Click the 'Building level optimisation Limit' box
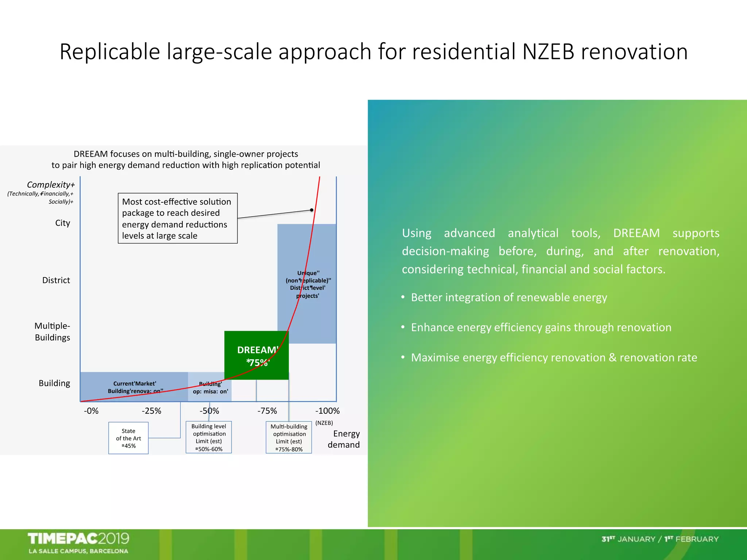 pyautogui.click(x=209, y=437)
